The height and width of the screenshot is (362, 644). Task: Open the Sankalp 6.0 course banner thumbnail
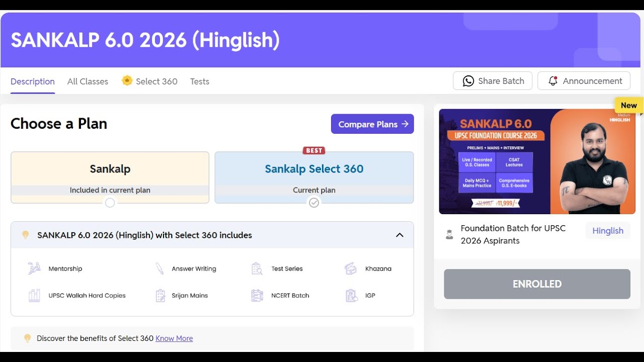537,161
